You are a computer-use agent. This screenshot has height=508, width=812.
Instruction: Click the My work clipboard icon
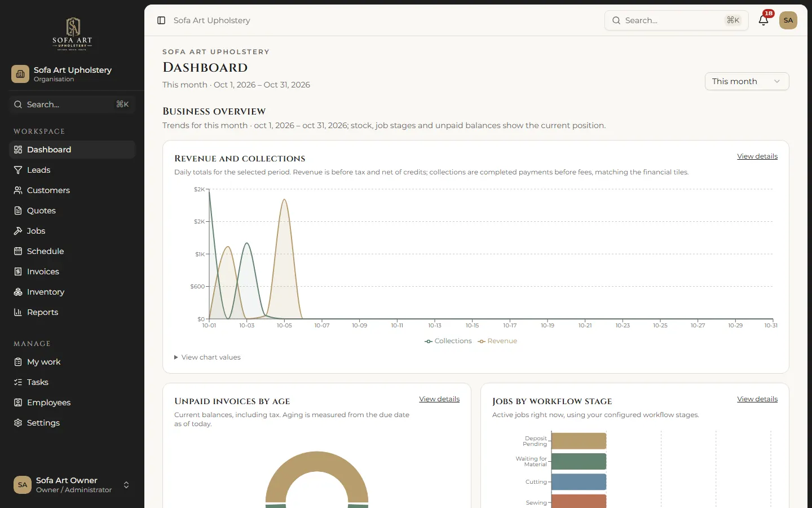click(18, 362)
